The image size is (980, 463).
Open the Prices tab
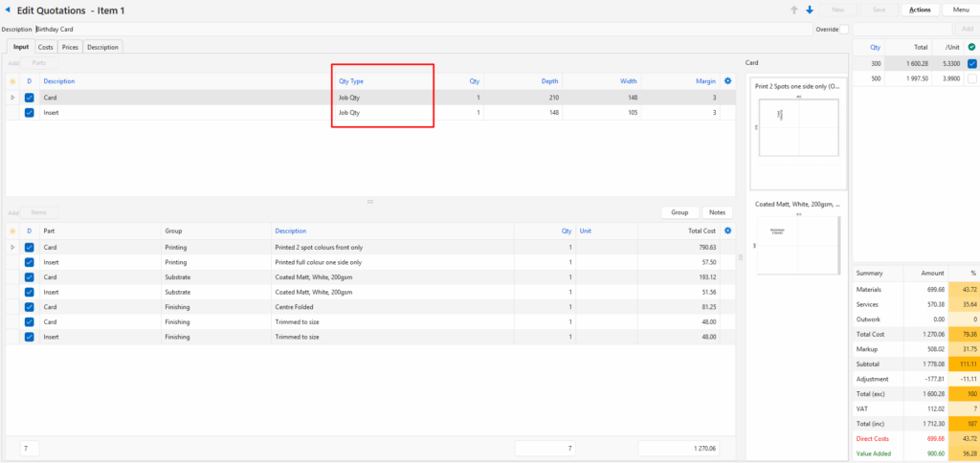[70, 47]
